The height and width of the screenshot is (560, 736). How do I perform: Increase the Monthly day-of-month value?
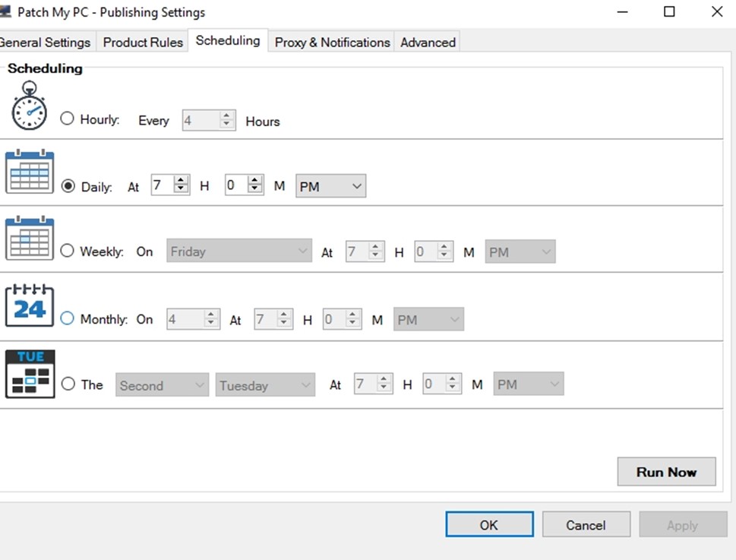click(211, 314)
